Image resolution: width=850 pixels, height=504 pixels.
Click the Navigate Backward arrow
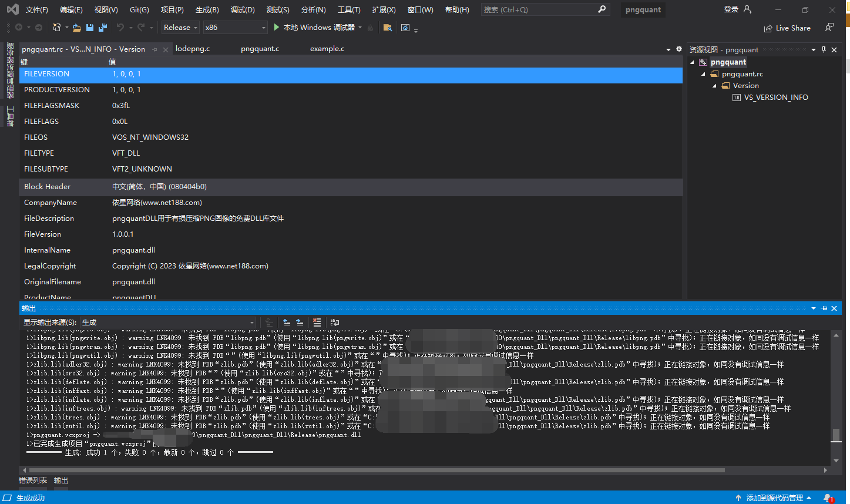tap(19, 28)
